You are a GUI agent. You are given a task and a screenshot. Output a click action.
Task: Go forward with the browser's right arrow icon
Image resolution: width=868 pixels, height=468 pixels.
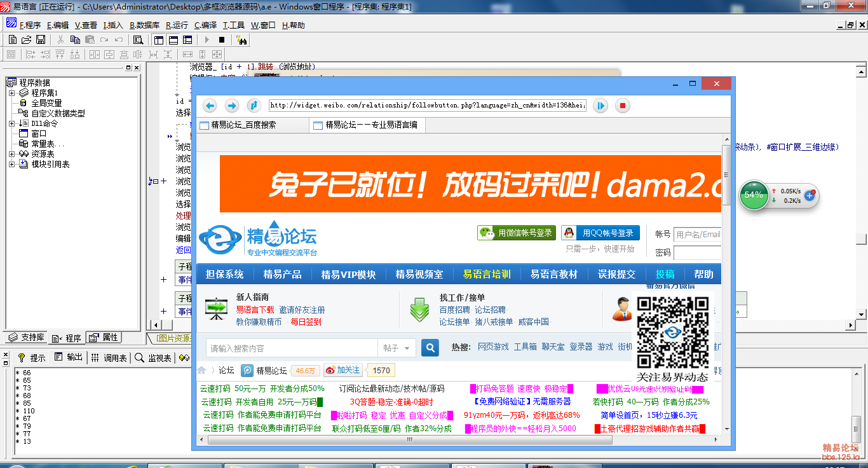232,106
